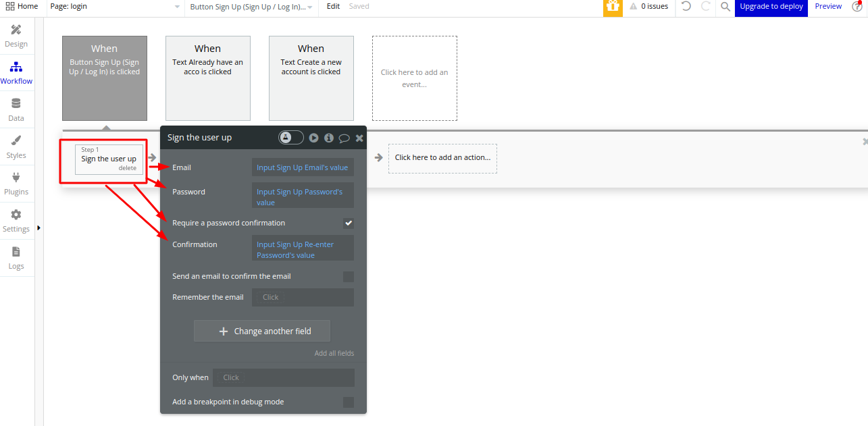Go to Home in the top bar
The height and width of the screenshot is (426, 868).
click(22, 6)
